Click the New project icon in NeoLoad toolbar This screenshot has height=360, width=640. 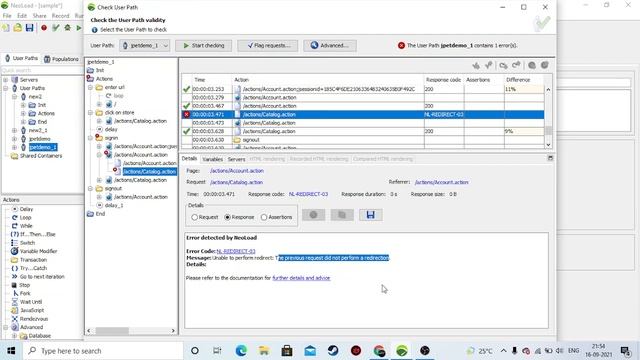[x=6, y=28]
